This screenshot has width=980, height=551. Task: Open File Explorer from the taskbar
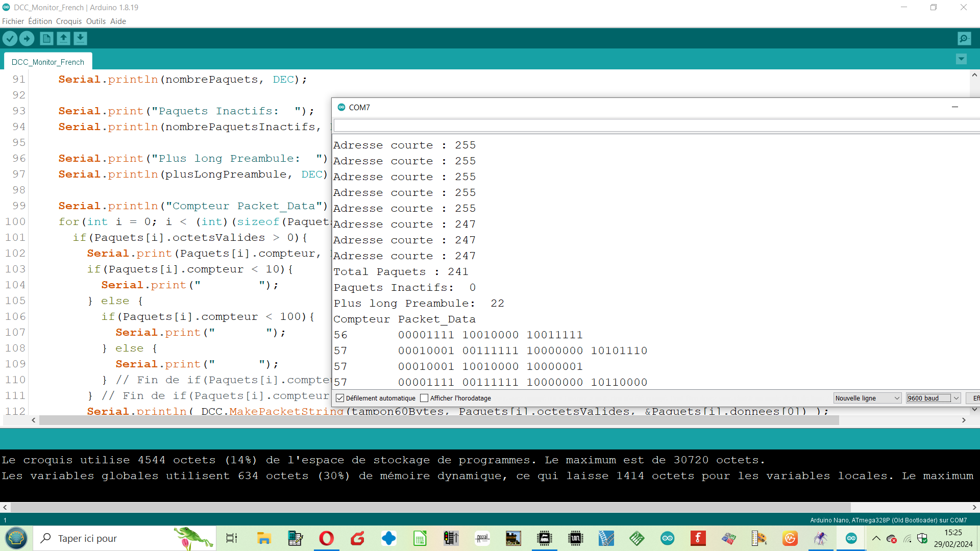[263, 538]
